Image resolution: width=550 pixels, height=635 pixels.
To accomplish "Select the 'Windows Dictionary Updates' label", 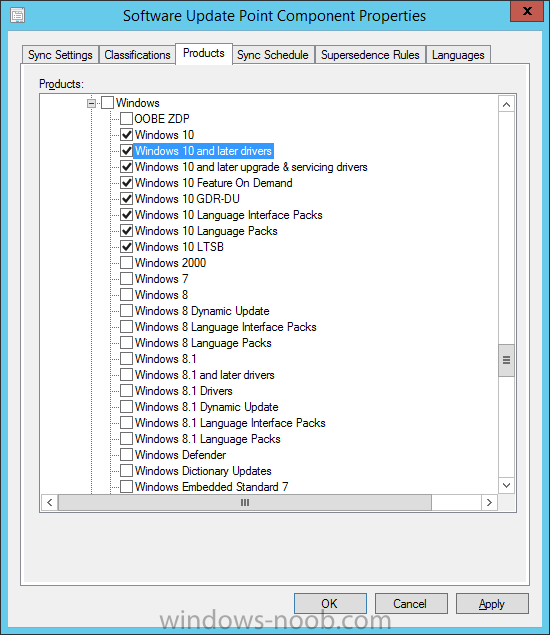I will 203,471.
